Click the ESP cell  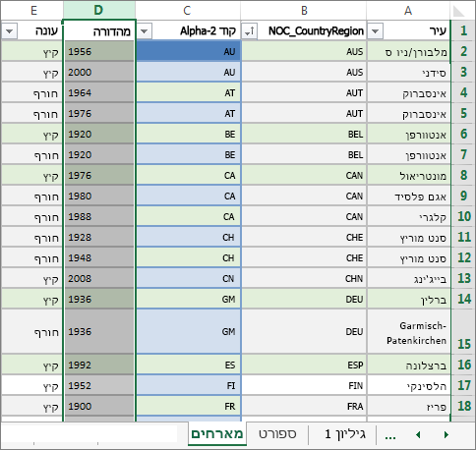click(x=304, y=365)
